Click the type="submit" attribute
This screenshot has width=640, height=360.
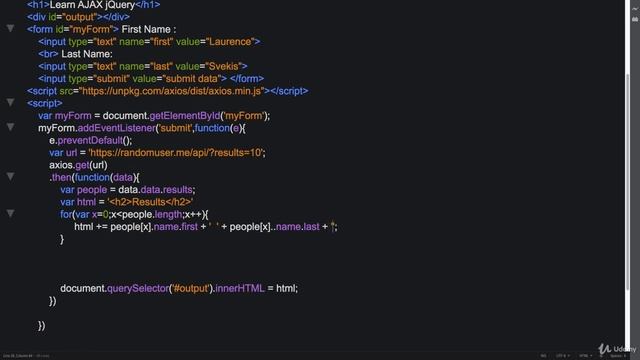click(x=99, y=78)
